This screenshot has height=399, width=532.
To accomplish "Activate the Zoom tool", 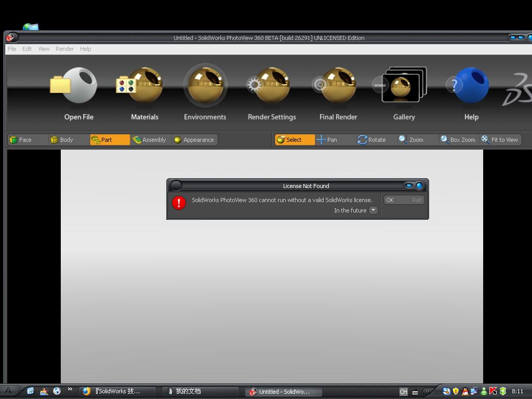I will pos(418,140).
